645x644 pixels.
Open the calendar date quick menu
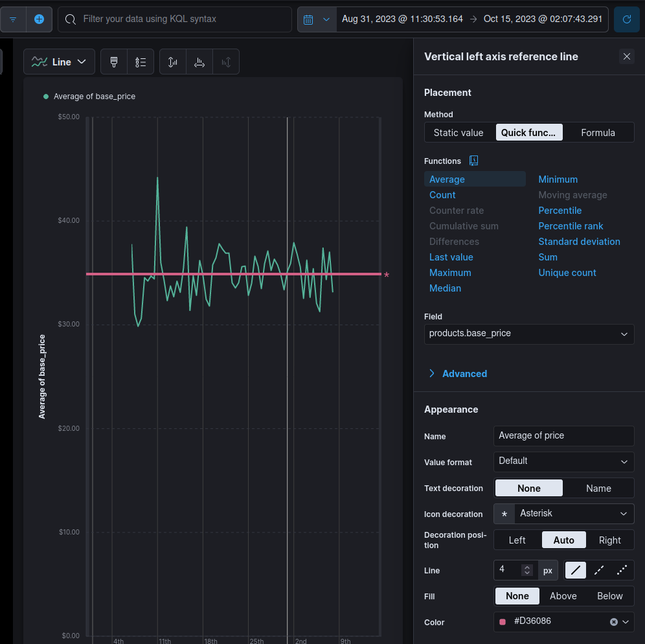(x=316, y=19)
